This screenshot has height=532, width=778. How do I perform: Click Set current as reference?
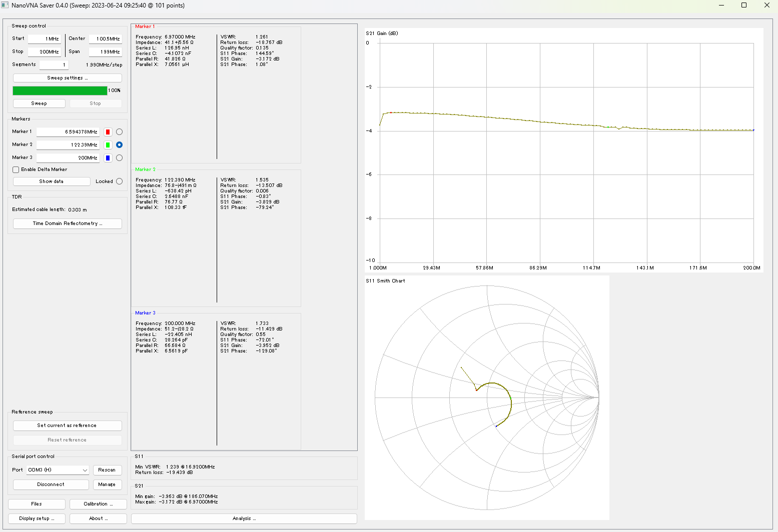pos(68,425)
